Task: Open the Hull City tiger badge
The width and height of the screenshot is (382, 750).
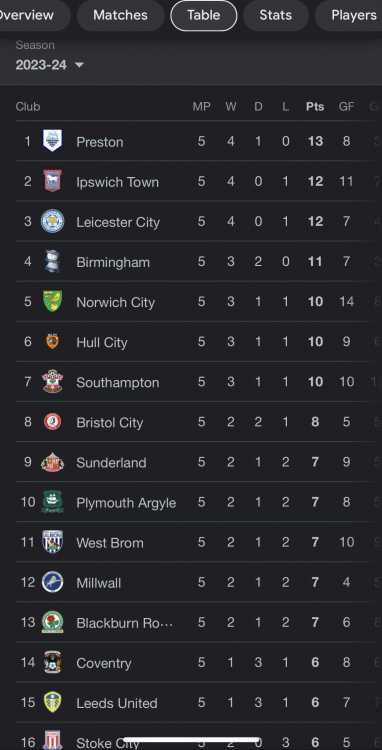Action: pyautogui.click(x=52, y=342)
